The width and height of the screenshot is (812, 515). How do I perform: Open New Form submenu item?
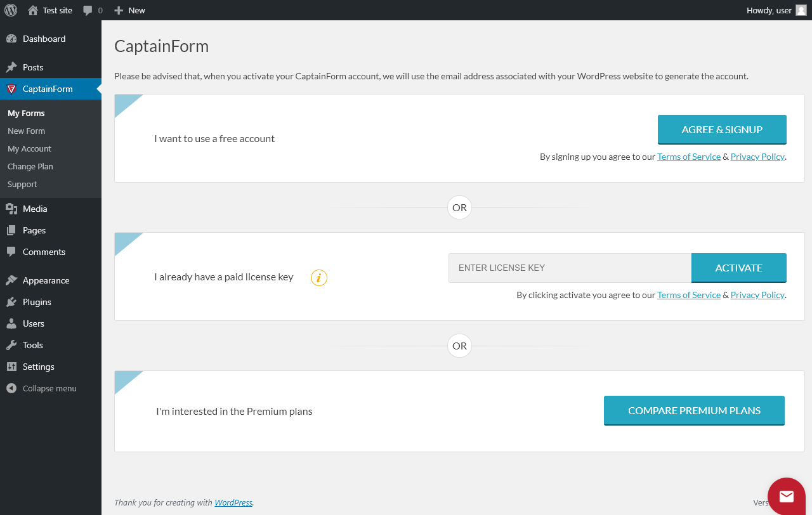pyautogui.click(x=27, y=131)
